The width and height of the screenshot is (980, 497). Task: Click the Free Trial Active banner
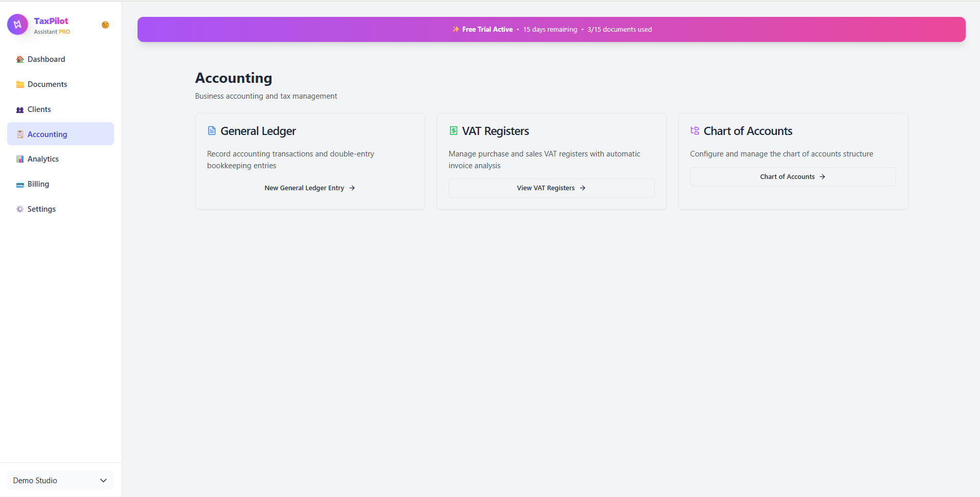point(551,29)
